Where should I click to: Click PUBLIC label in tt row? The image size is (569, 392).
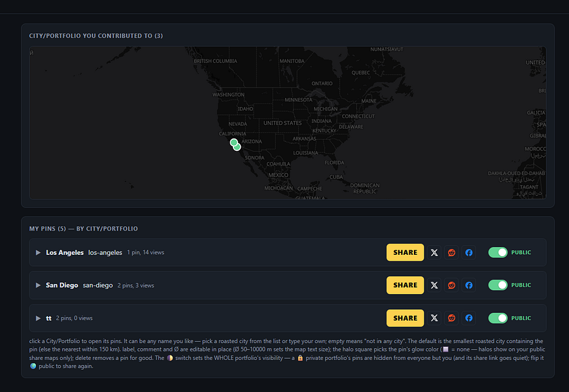coord(521,318)
